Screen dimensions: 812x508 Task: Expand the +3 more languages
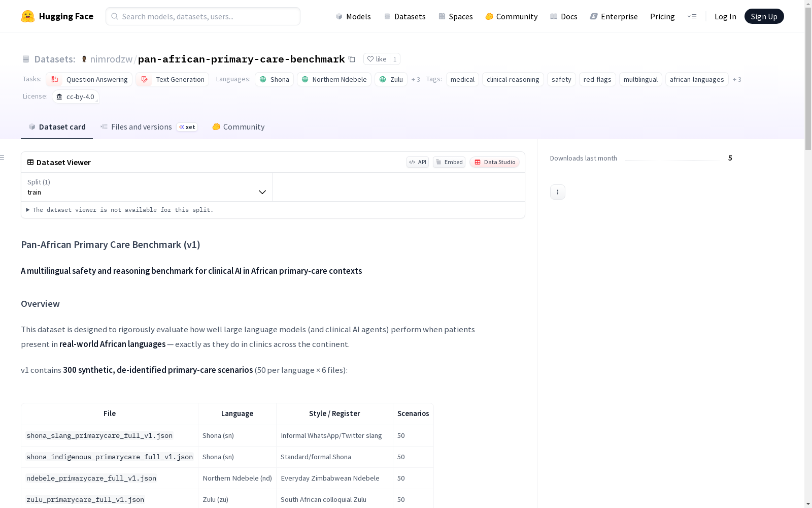[416, 80]
